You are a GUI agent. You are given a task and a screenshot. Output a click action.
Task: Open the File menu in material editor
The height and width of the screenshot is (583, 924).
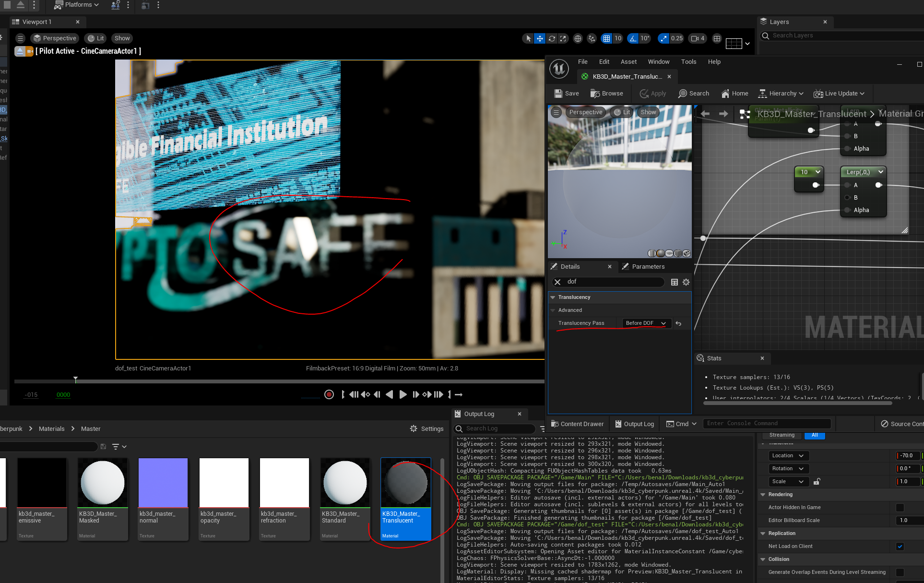coord(582,62)
